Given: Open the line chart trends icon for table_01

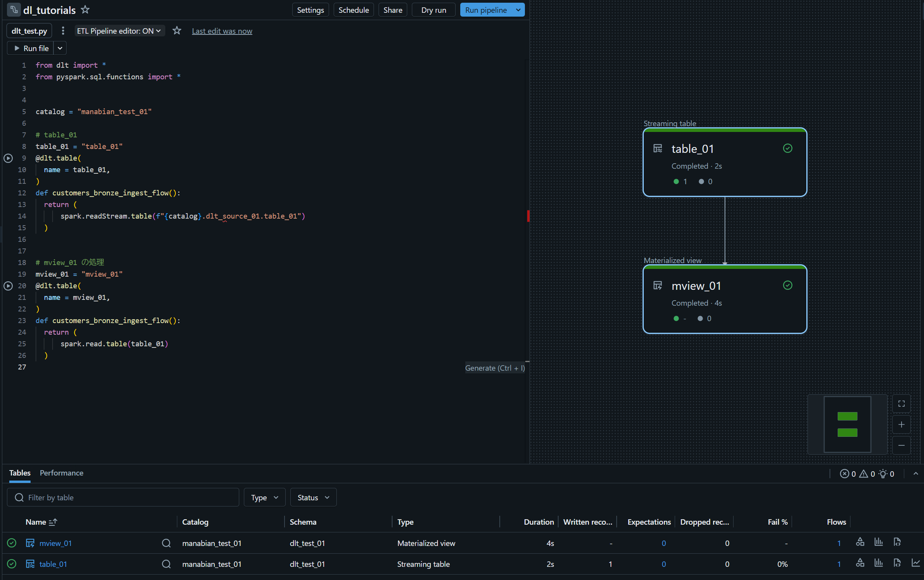Looking at the screenshot, I should [x=916, y=564].
